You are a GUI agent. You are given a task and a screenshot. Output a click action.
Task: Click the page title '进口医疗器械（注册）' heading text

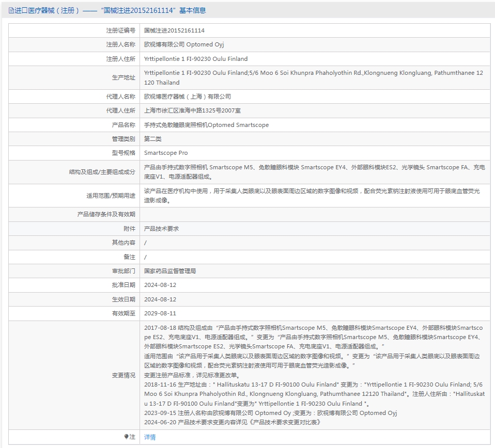(x=47, y=11)
